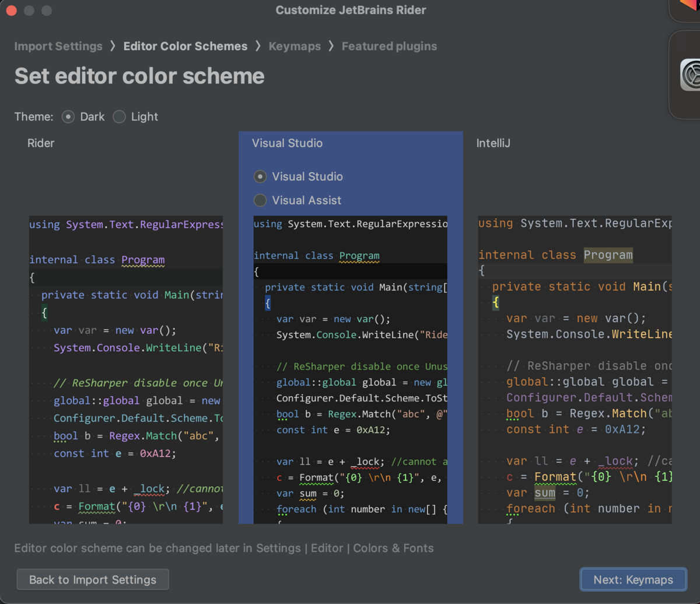The height and width of the screenshot is (604, 700).
Task: Go to Import Settings breadcrumb step
Action: [x=58, y=46]
